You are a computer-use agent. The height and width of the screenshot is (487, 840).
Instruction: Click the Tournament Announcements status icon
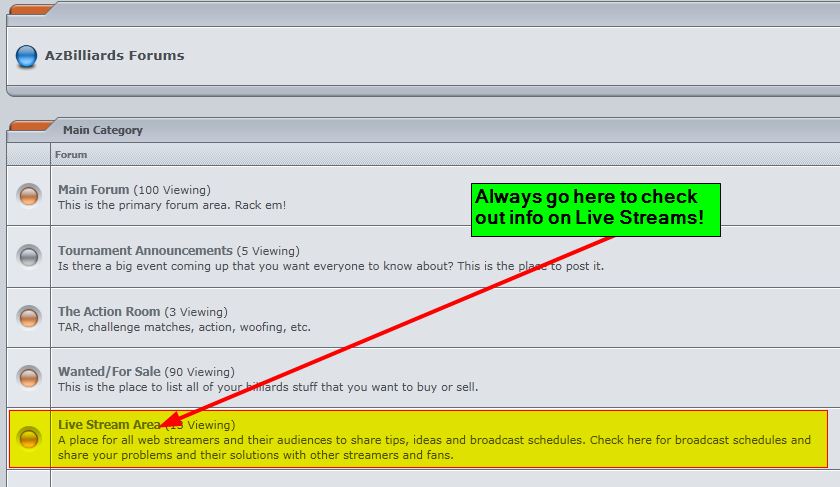click(29, 256)
